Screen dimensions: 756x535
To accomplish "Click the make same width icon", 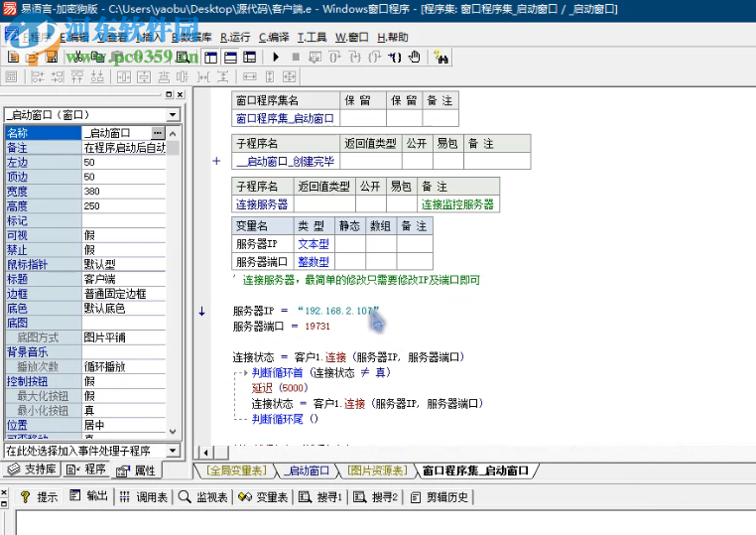I will coord(249,76).
